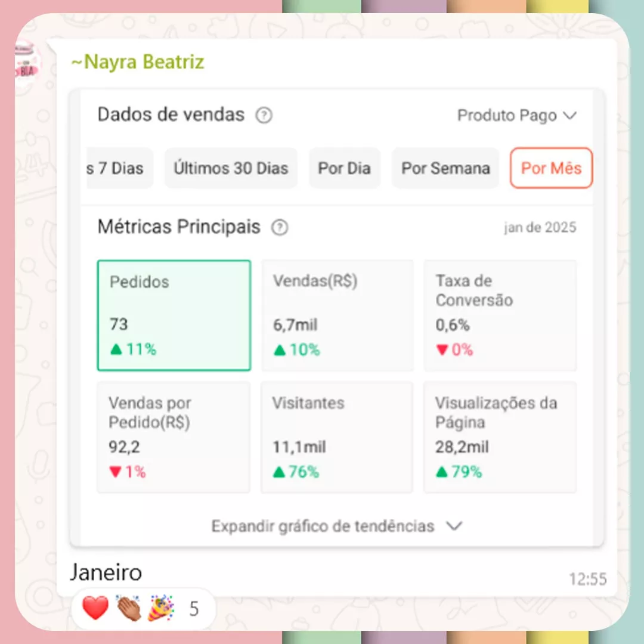The width and height of the screenshot is (644, 644).
Task: Click the party popper reaction emoji
Action: pyautogui.click(x=161, y=608)
